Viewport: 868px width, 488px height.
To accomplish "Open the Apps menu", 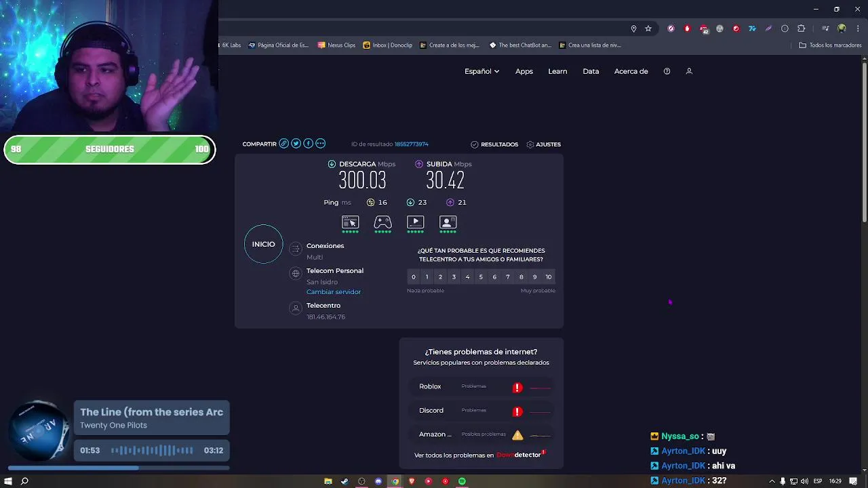I will 524,71.
